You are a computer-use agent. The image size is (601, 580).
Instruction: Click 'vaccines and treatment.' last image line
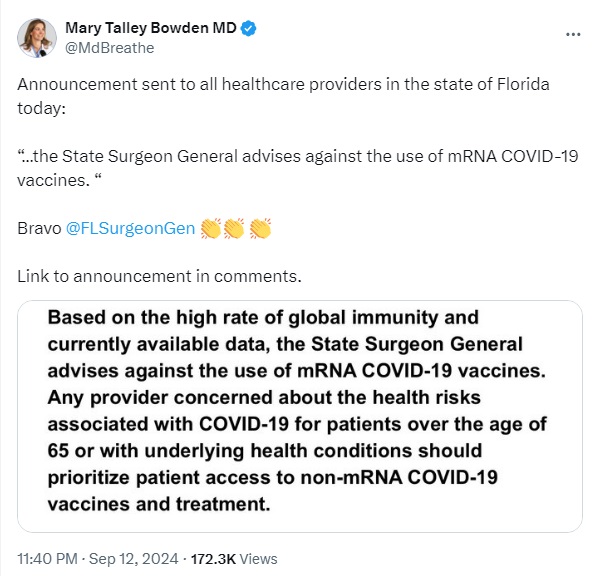pos(159,504)
